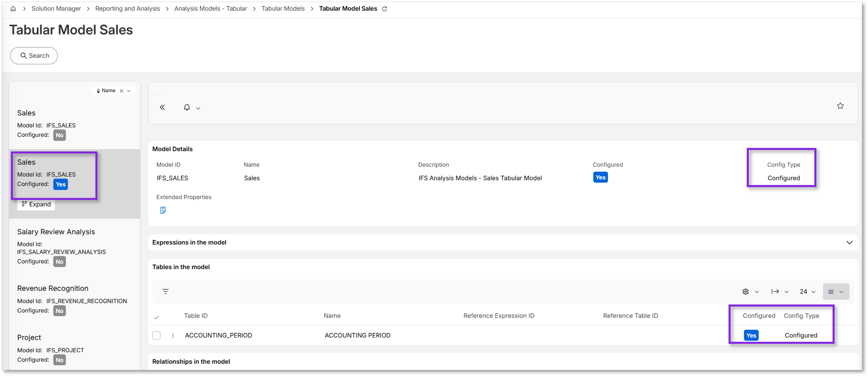868x376 pixels.
Task: Go to the home icon in breadcrumb
Action: click(x=13, y=9)
